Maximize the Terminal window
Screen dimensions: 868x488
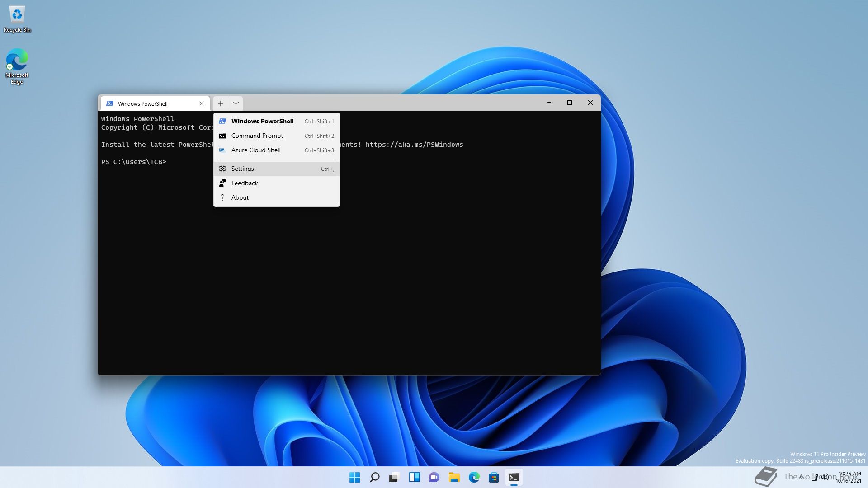(570, 103)
